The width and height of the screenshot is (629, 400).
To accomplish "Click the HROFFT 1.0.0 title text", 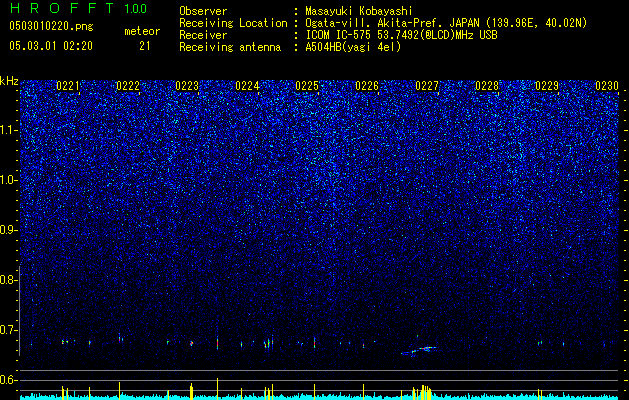I will 78,8.
